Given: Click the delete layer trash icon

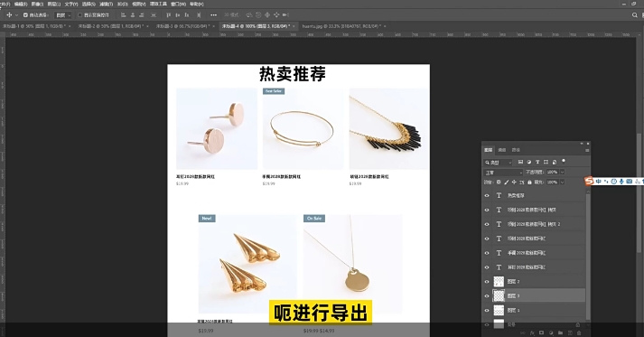Looking at the screenshot, I should pyautogui.click(x=579, y=332).
